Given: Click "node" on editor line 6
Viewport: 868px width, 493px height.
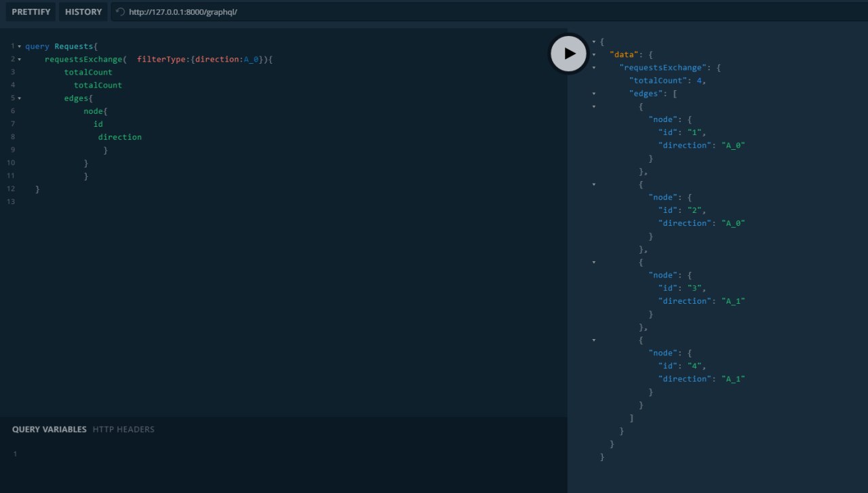Looking at the screenshot, I should pyautogui.click(x=93, y=111).
